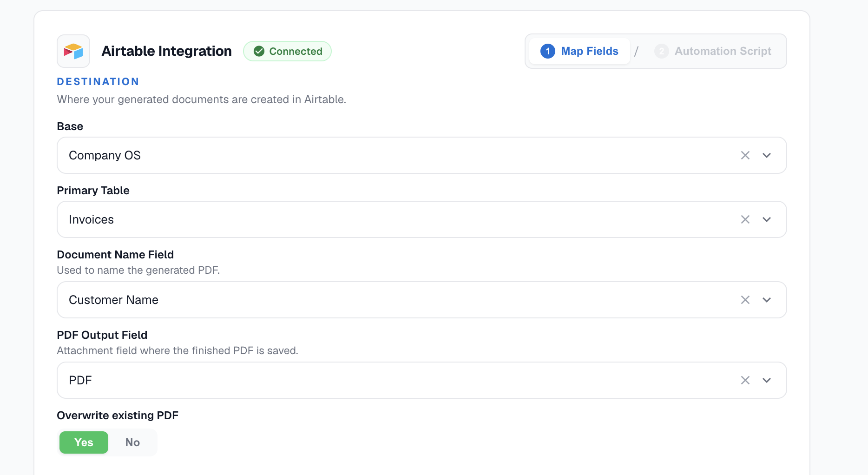Image resolution: width=868 pixels, height=475 pixels.
Task: Clear the Document Name Field selection
Action: click(x=745, y=300)
